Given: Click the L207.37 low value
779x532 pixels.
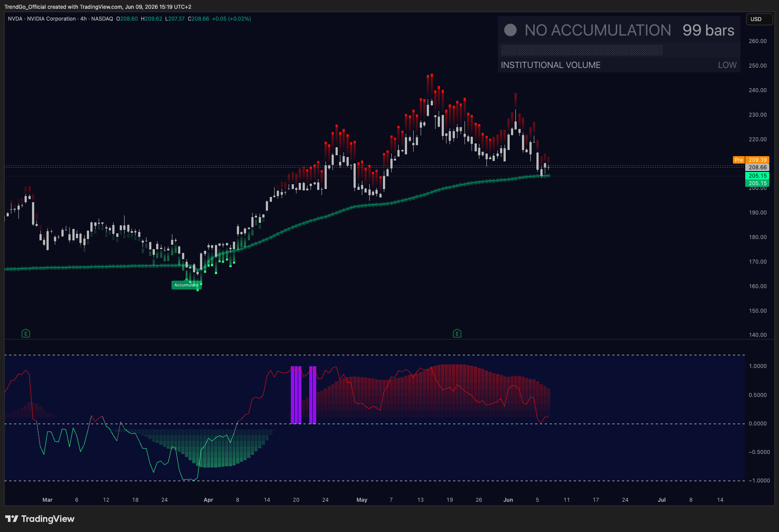Looking at the screenshot, I should click(x=175, y=19).
